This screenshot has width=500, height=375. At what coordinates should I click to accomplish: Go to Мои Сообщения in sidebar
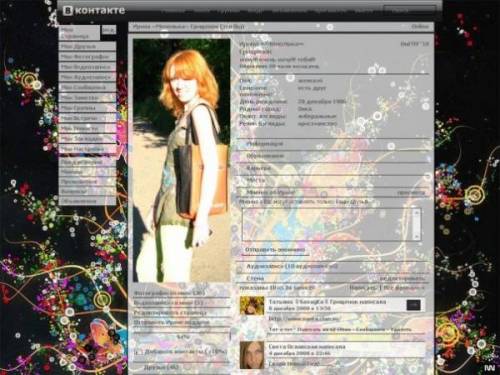point(87,87)
